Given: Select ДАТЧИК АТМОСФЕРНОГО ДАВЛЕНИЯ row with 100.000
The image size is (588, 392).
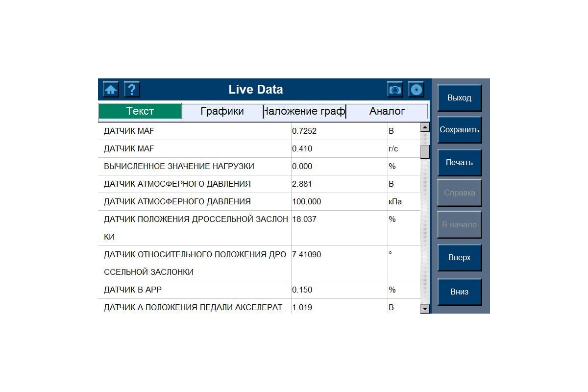Looking at the screenshot, I should coord(259,202).
